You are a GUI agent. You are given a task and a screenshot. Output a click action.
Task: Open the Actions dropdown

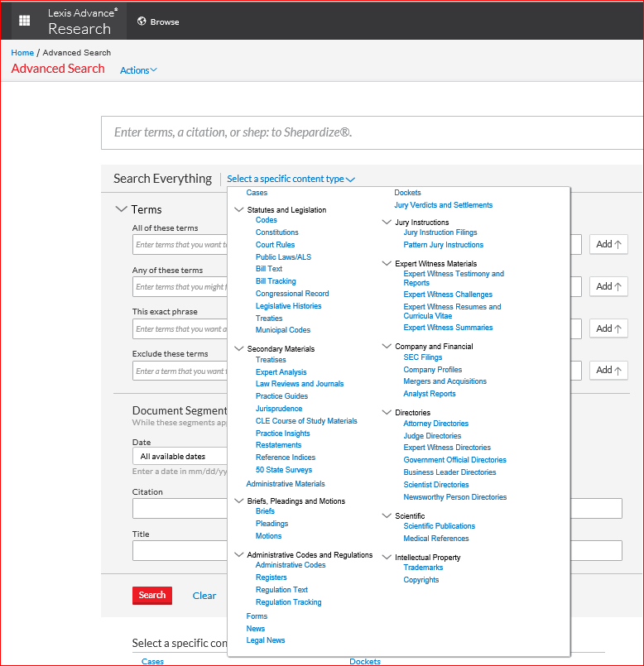138,70
